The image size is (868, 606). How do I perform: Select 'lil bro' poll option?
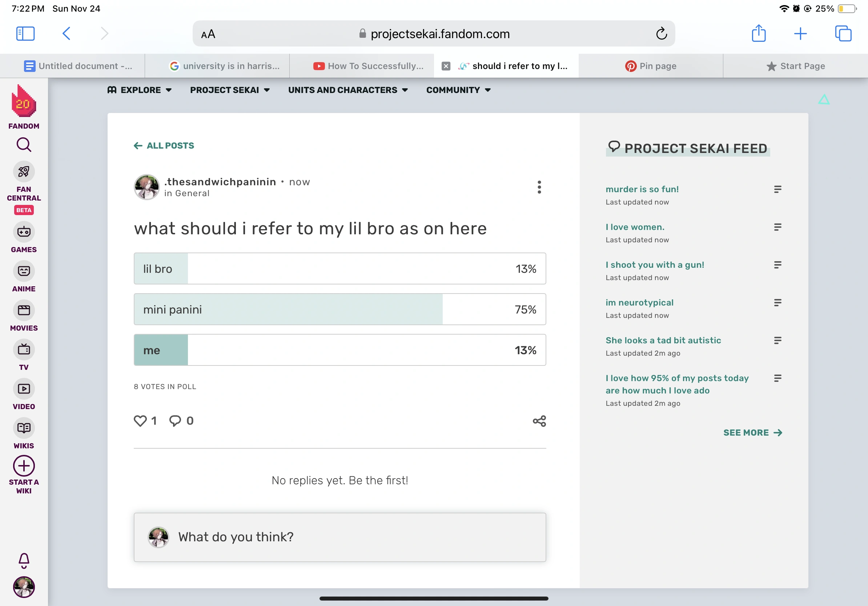(x=339, y=268)
